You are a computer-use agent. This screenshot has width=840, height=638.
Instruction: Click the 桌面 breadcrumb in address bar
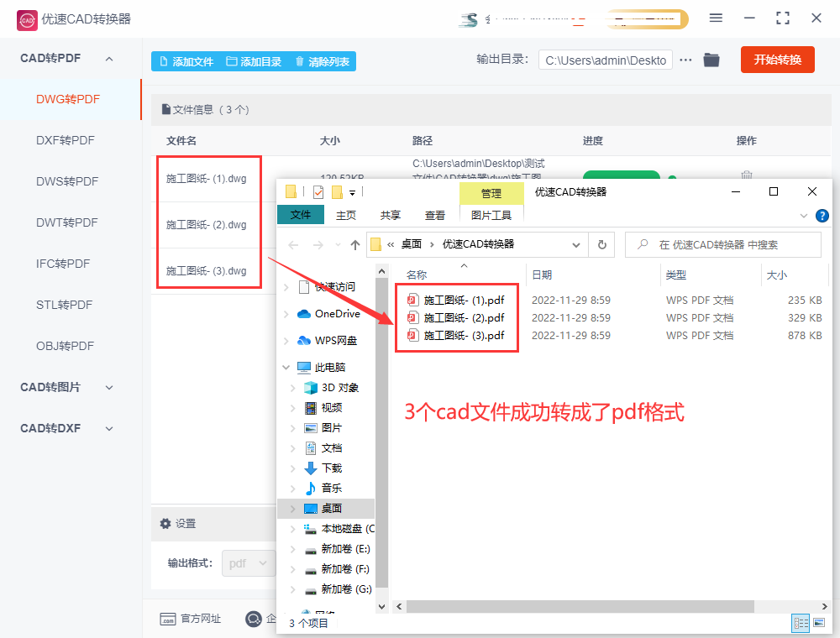click(412, 244)
